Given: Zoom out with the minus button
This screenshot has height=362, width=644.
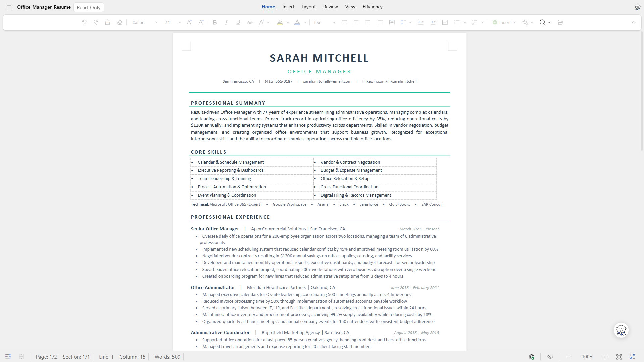Looking at the screenshot, I should [569, 357].
